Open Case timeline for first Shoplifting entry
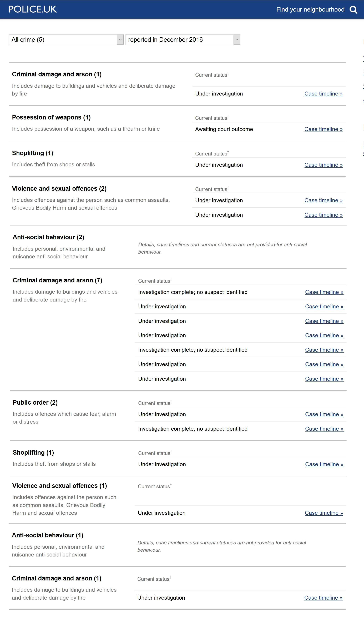364x617 pixels. [x=323, y=165]
